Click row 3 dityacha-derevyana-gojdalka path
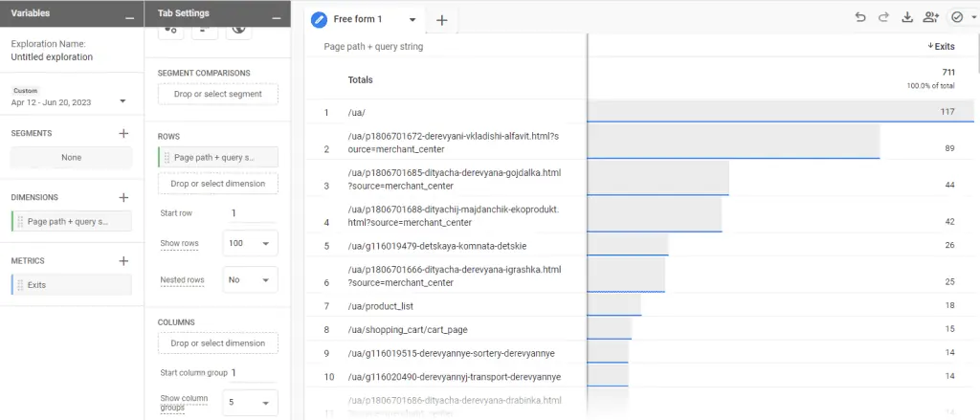980x420 pixels. 455,179
